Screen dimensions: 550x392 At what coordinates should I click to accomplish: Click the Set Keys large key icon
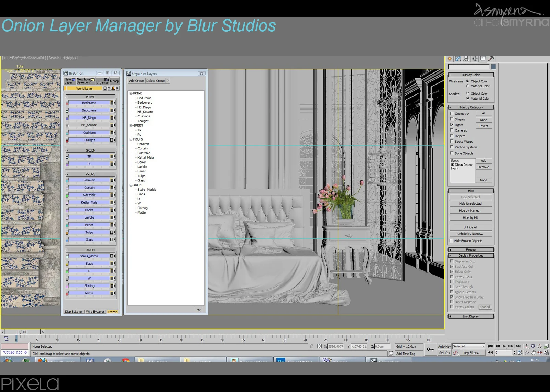coord(430,349)
